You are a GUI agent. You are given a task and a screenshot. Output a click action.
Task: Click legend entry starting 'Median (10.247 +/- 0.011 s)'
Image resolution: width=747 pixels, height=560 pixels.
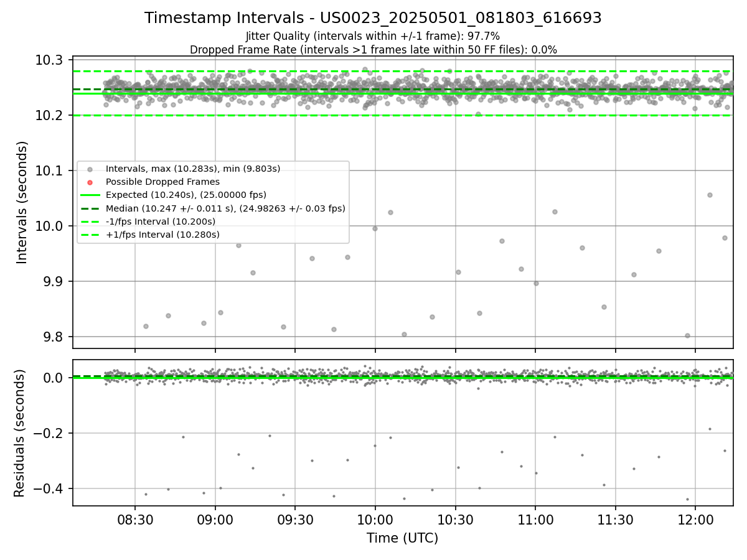pos(225,208)
